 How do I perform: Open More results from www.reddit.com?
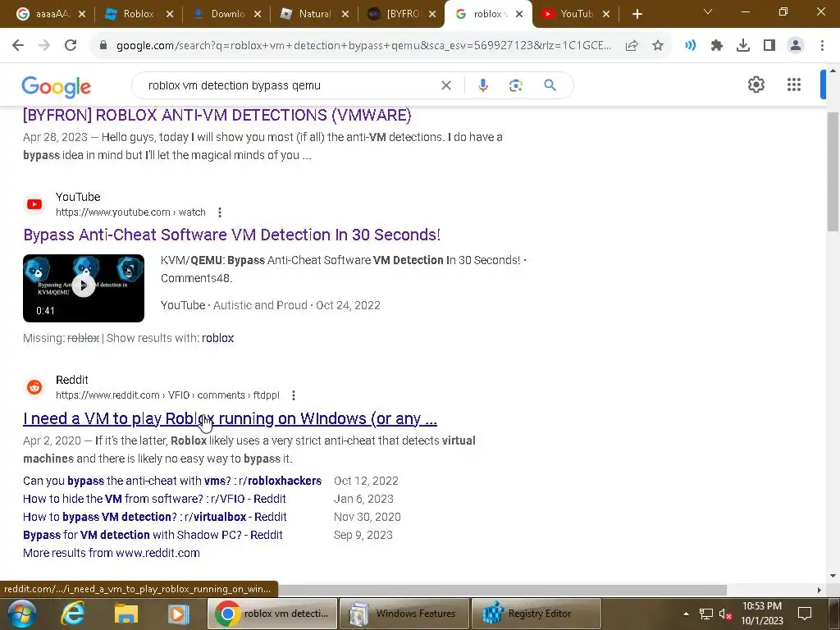[112, 553]
